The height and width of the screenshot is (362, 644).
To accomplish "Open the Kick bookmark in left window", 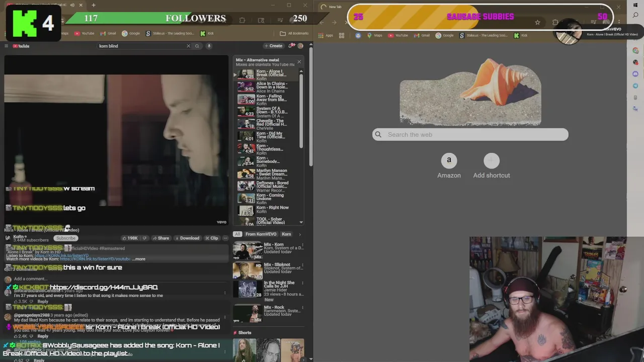I will (207, 34).
